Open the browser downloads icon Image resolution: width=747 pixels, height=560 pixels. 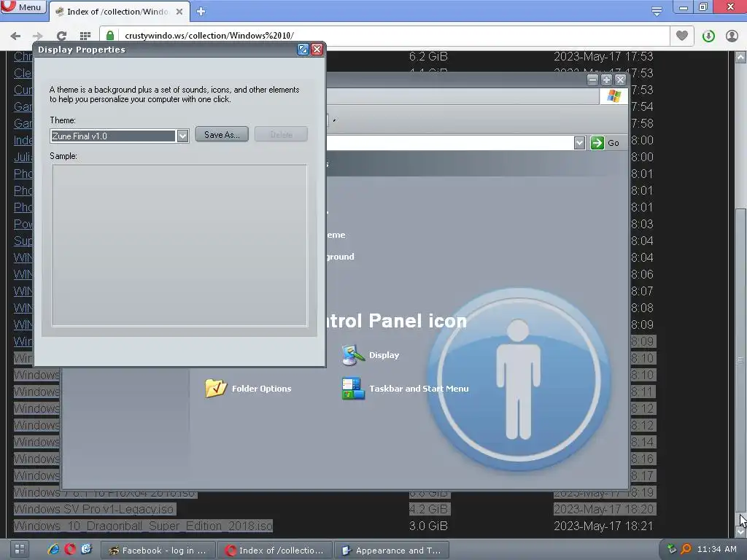point(708,36)
